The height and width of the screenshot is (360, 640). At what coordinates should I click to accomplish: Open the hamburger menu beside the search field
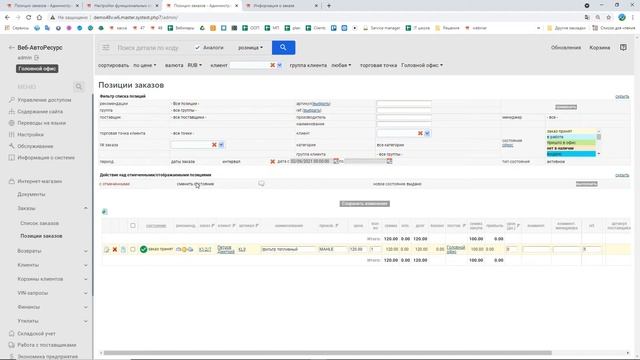[106, 48]
